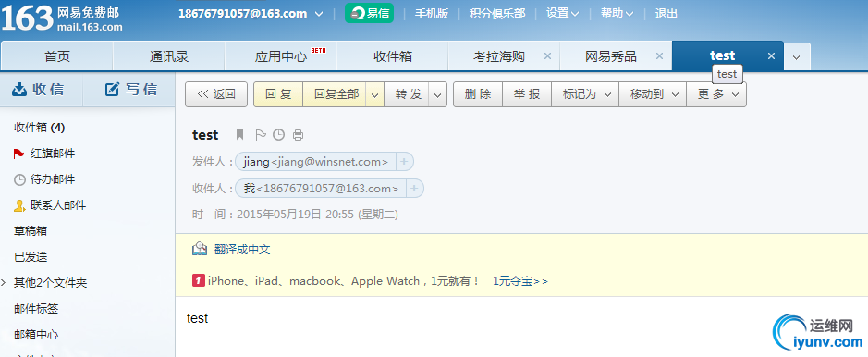Screen dimensions: 868x357
Task: Open 邮箱中心 in sidebar
Action: pyautogui.click(x=36, y=334)
